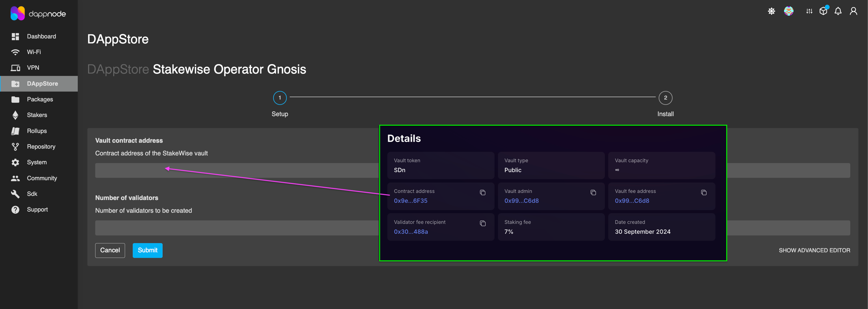Open the colorful avatar icon in top bar

click(x=789, y=11)
